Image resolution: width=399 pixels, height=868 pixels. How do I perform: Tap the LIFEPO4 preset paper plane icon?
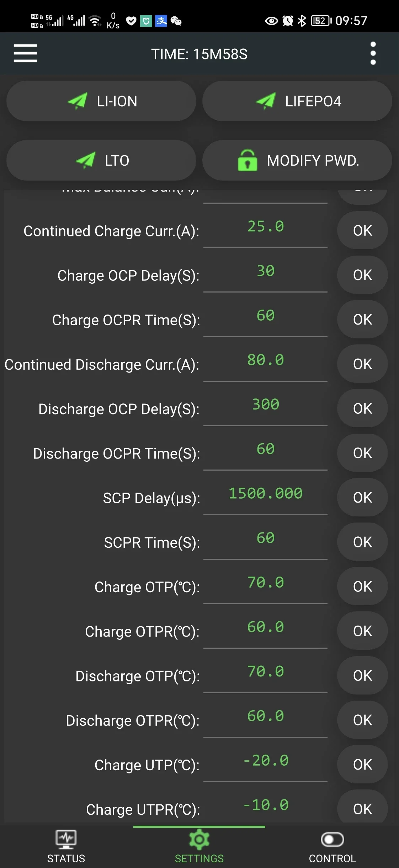point(266,101)
